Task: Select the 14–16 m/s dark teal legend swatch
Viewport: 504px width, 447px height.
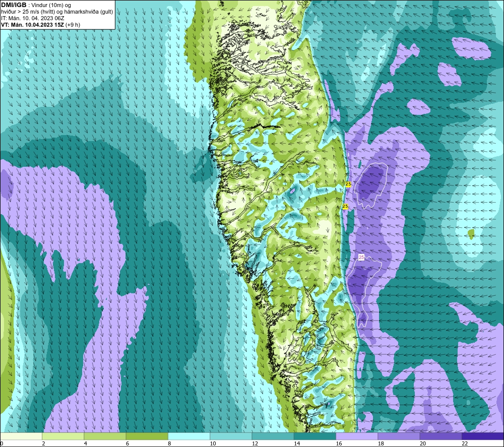Action: pos(315,436)
